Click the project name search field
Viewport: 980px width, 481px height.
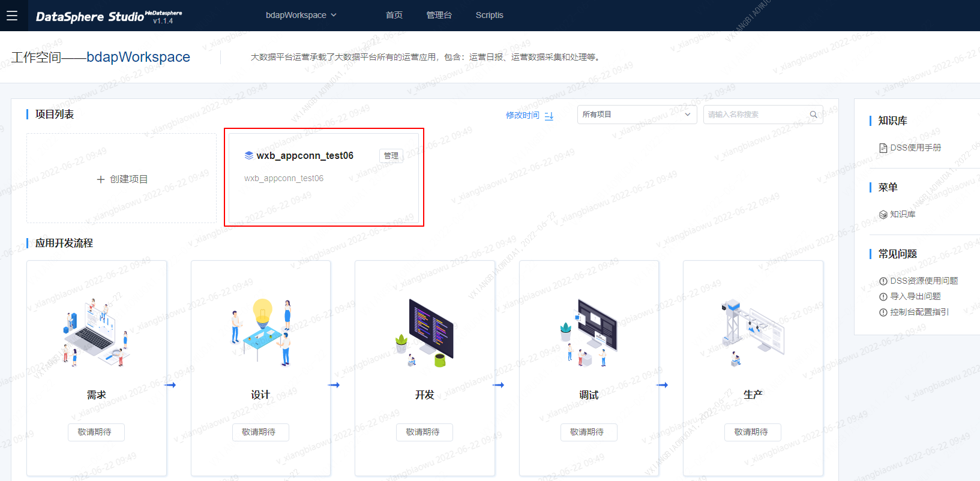756,115
